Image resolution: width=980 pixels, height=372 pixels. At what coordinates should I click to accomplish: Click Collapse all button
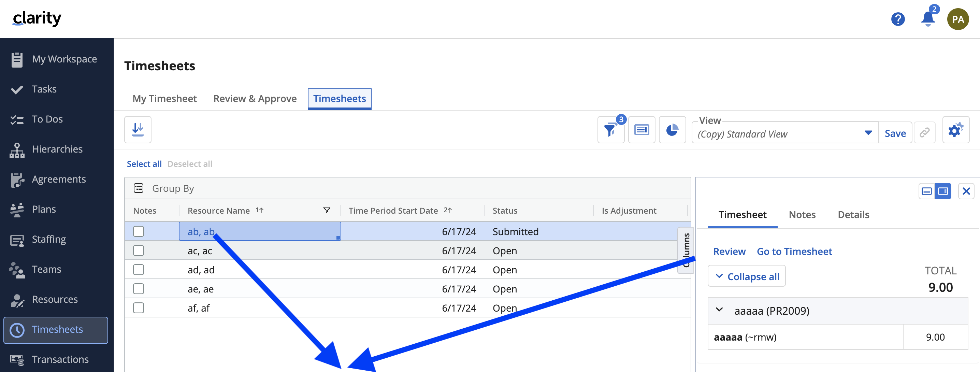[x=746, y=276]
